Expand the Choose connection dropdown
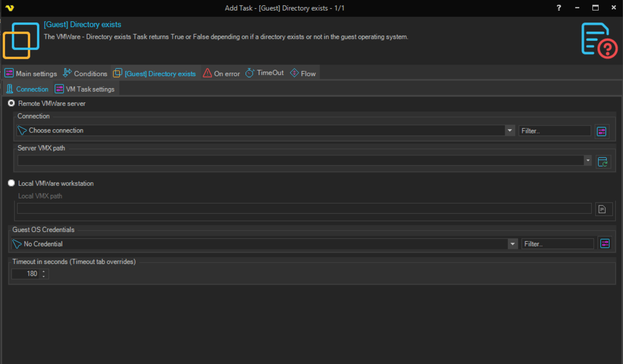This screenshot has width=623, height=364. [x=510, y=131]
